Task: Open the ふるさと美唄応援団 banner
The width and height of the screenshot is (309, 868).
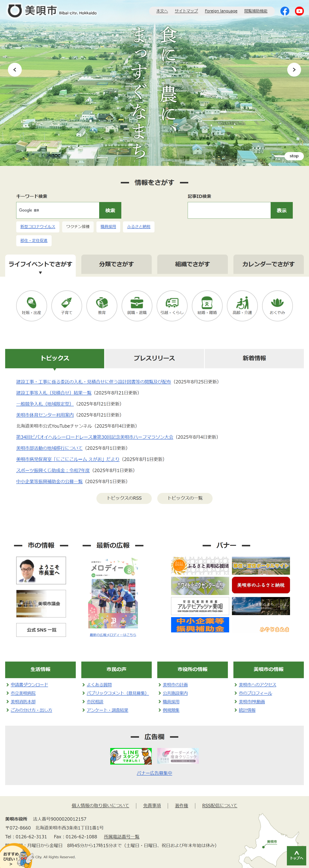Action: [x=200, y=566]
